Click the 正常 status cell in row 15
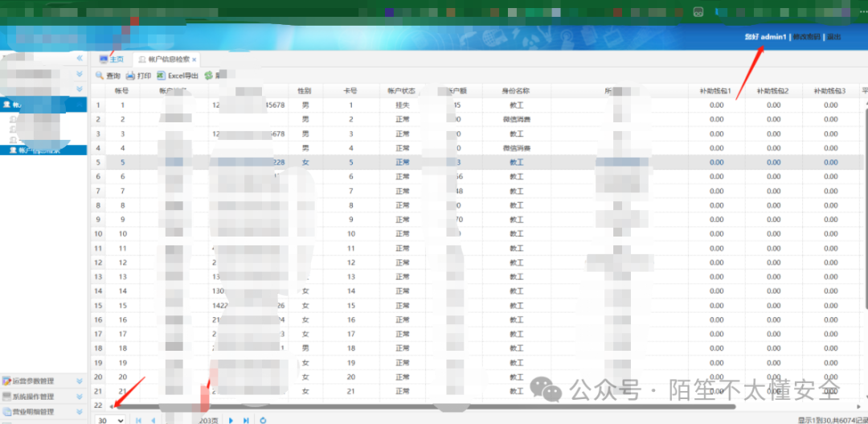868x424 pixels. pos(403,306)
